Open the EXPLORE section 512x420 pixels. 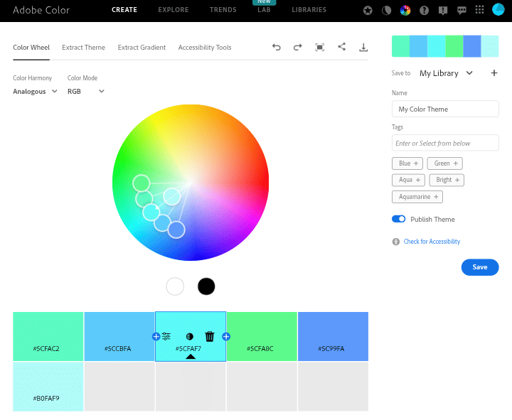point(174,10)
